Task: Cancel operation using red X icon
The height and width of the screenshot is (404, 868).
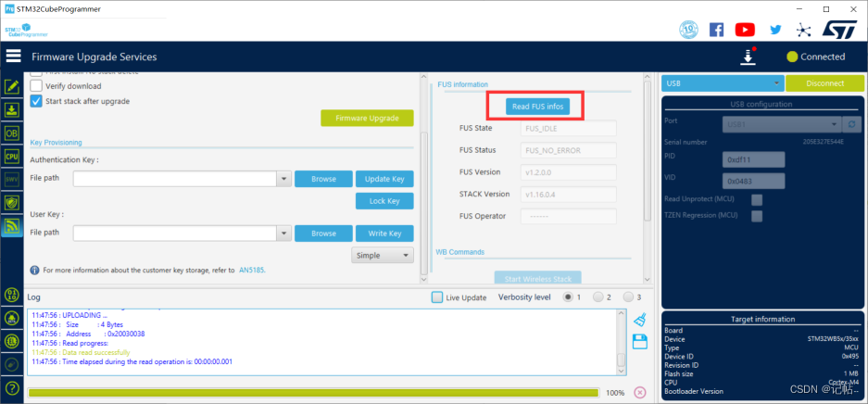Action: pos(639,392)
